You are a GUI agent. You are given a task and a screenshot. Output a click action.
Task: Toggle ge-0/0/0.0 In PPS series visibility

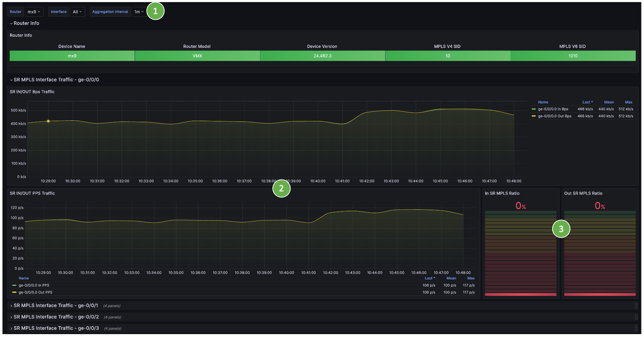(34, 285)
